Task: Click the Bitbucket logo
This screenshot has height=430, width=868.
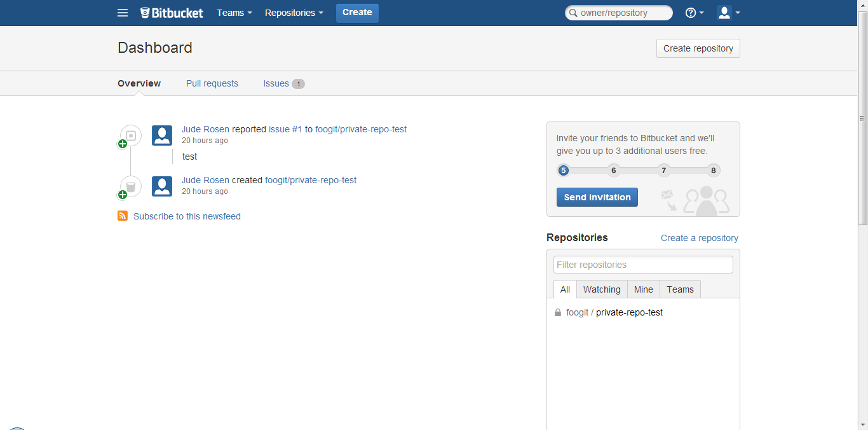Action: (x=172, y=13)
